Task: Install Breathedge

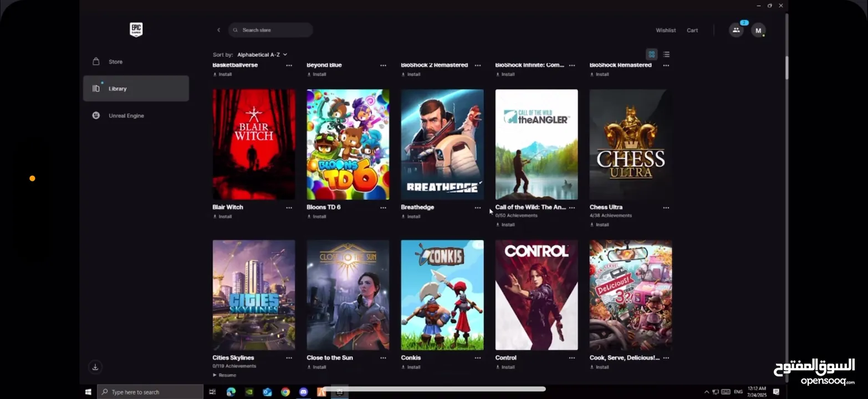Action: click(x=411, y=217)
